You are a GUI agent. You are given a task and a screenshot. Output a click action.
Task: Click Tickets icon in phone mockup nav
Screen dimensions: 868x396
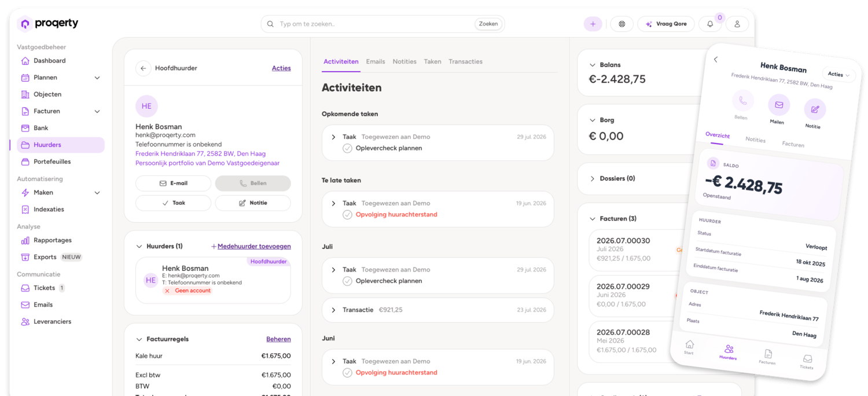(807, 359)
